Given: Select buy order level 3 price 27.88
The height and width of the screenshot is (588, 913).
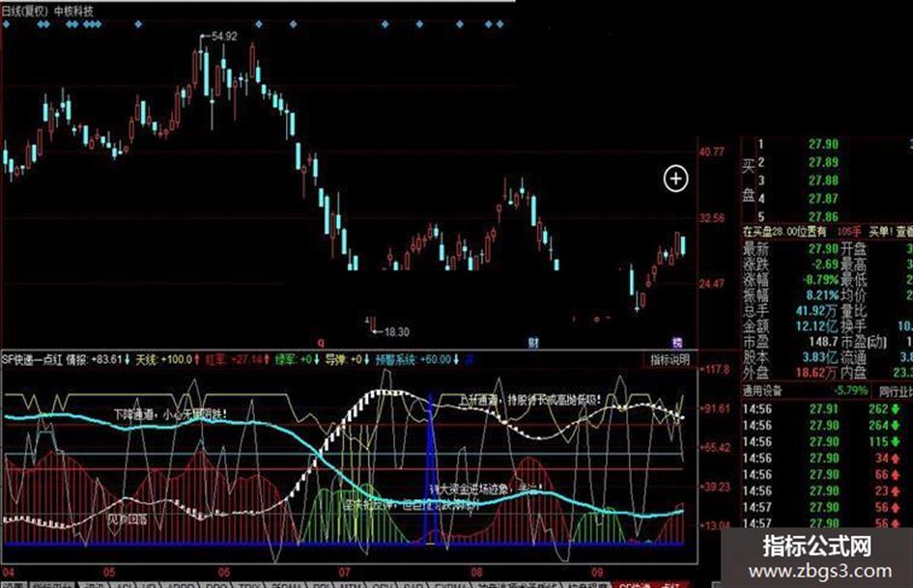Looking at the screenshot, I should click(x=823, y=181).
